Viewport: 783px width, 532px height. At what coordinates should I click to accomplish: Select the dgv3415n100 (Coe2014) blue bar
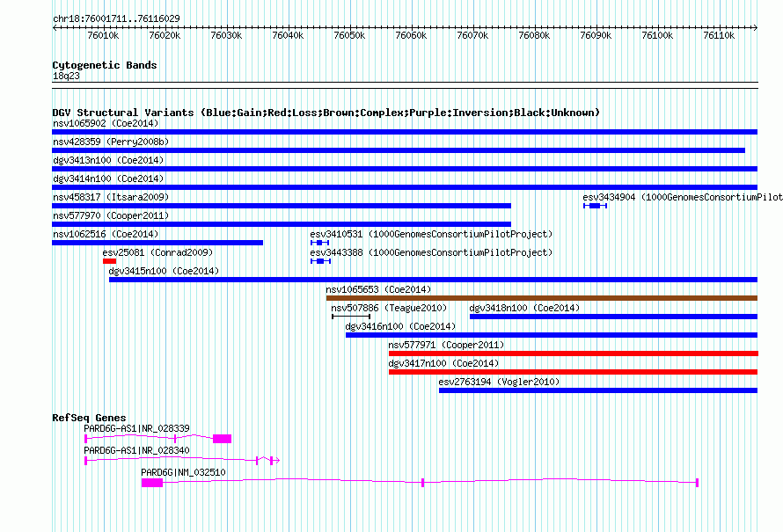tap(433, 280)
